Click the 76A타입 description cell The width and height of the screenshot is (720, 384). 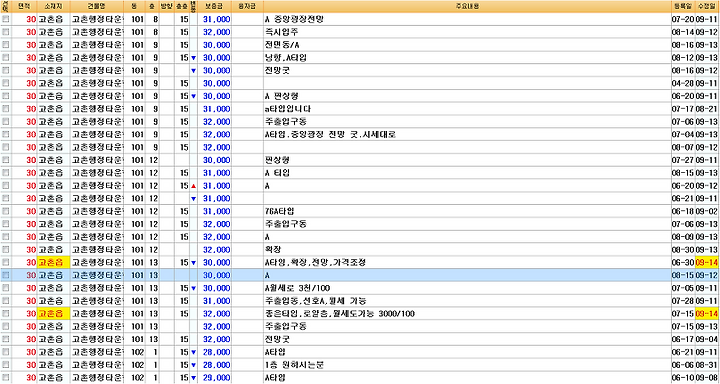[x=467, y=212]
